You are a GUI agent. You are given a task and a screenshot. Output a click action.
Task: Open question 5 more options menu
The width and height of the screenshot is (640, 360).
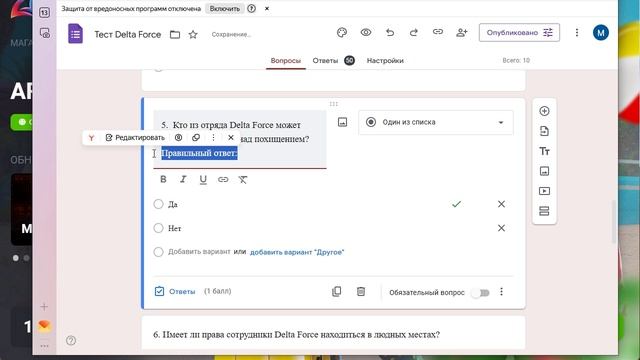501,292
